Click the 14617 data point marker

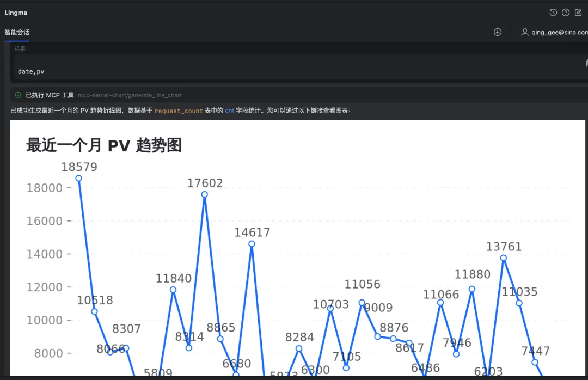pos(252,244)
